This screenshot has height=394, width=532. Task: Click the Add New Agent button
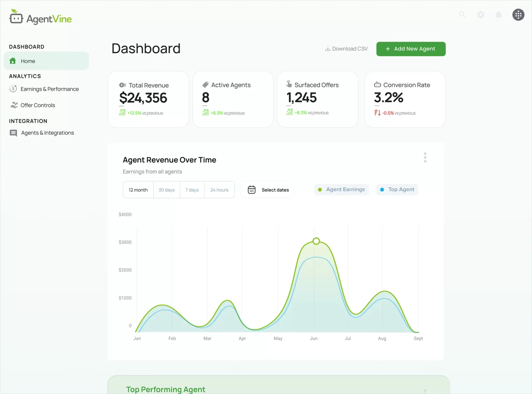tap(411, 49)
